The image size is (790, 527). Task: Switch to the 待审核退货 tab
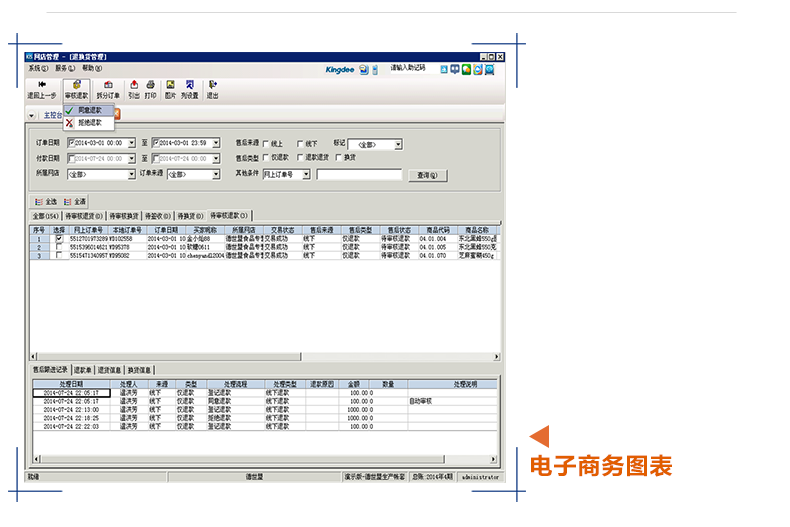tap(82, 215)
